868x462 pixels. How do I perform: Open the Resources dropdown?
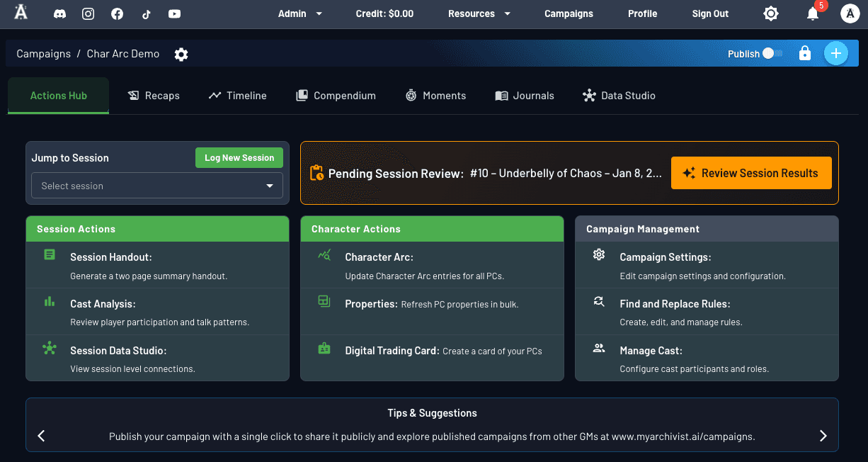(x=479, y=13)
